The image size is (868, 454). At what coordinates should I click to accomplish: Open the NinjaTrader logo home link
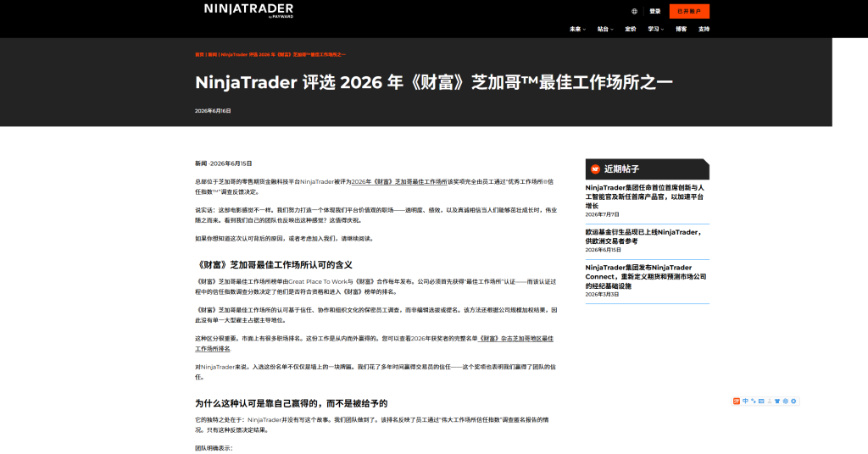(x=248, y=10)
